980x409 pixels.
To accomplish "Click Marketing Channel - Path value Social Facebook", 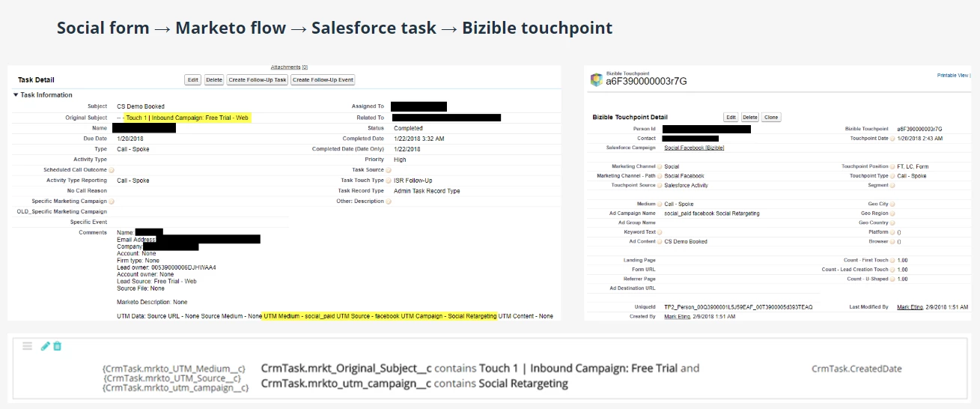I will click(x=684, y=176).
